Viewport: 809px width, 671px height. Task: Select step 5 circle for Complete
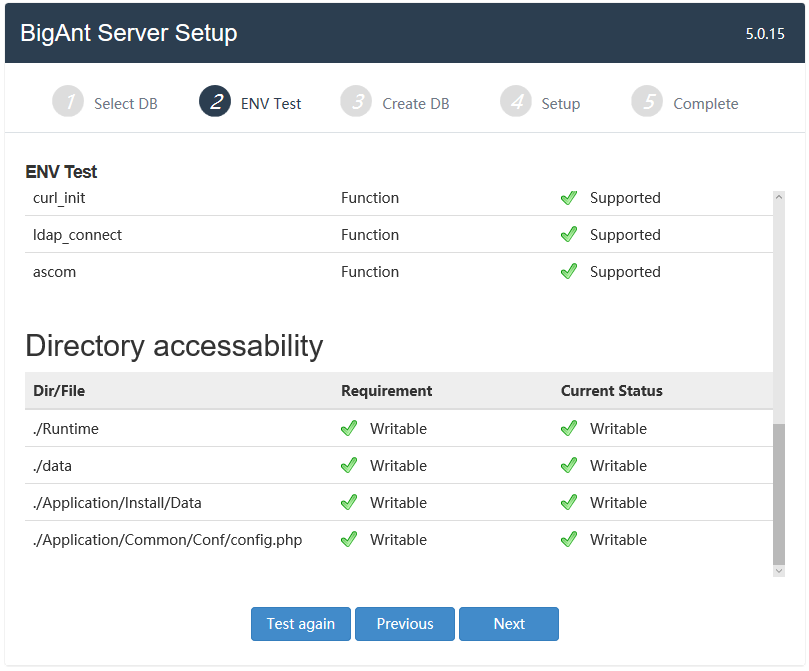(647, 101)
